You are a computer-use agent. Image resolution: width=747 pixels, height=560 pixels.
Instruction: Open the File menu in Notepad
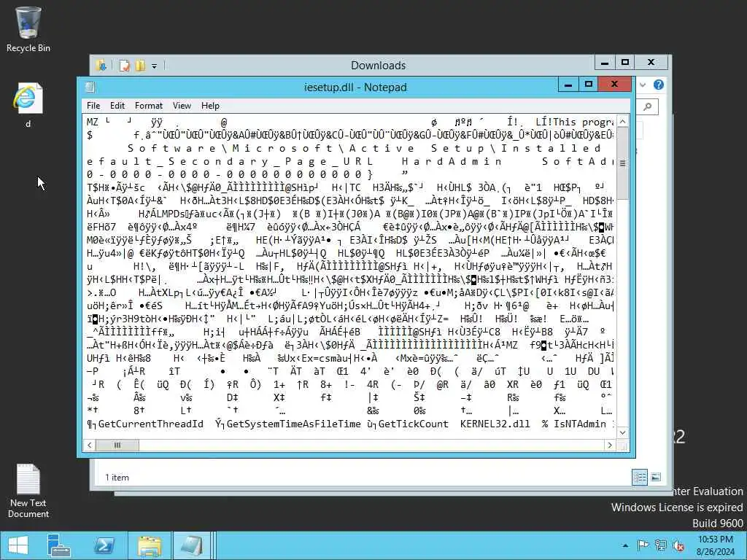(93, 106)
